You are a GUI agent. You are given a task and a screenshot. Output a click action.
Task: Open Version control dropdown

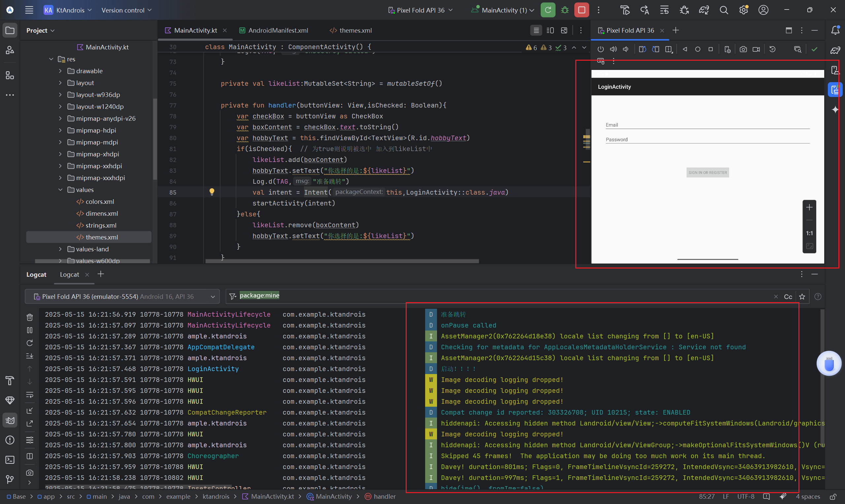126,10
